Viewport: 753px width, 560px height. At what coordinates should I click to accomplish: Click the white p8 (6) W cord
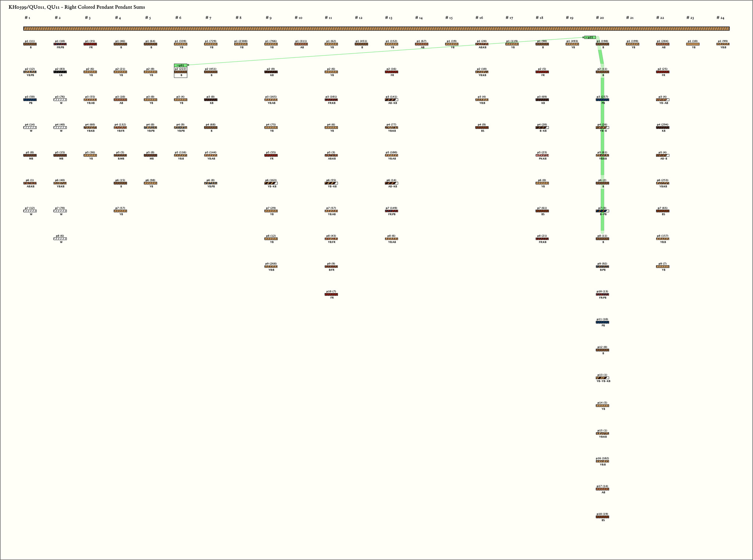pos(60,239)
